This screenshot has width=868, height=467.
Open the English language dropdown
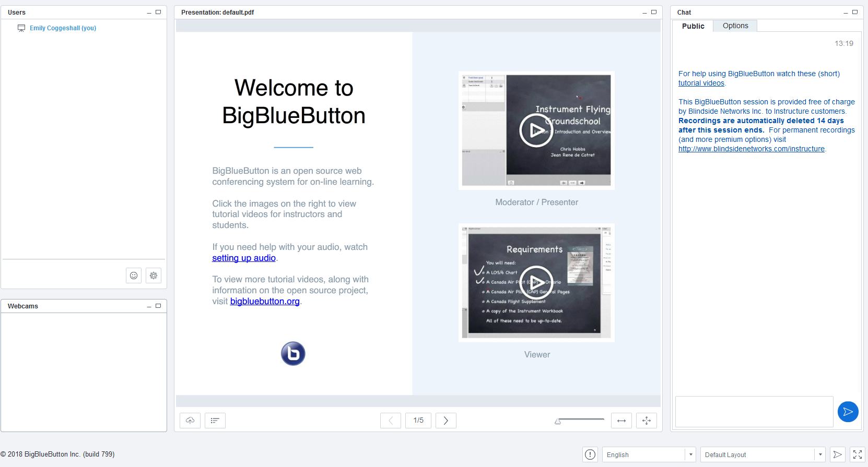(x=649, y=454)
